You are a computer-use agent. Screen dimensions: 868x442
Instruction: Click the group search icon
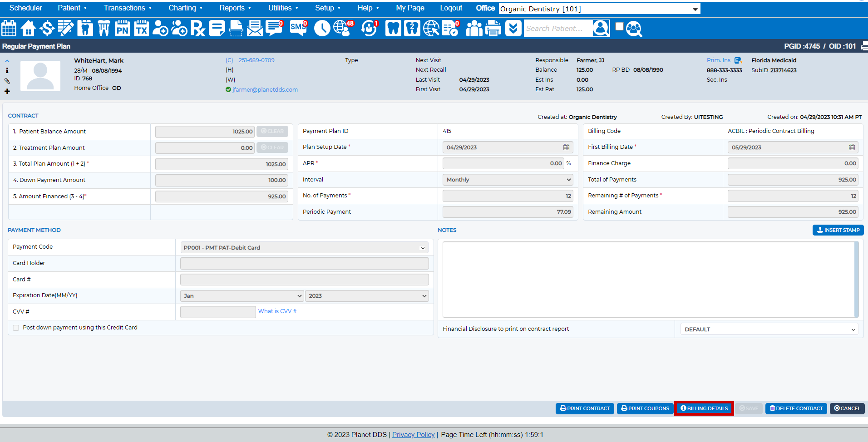pyautogui.click(x=634, y=29)
